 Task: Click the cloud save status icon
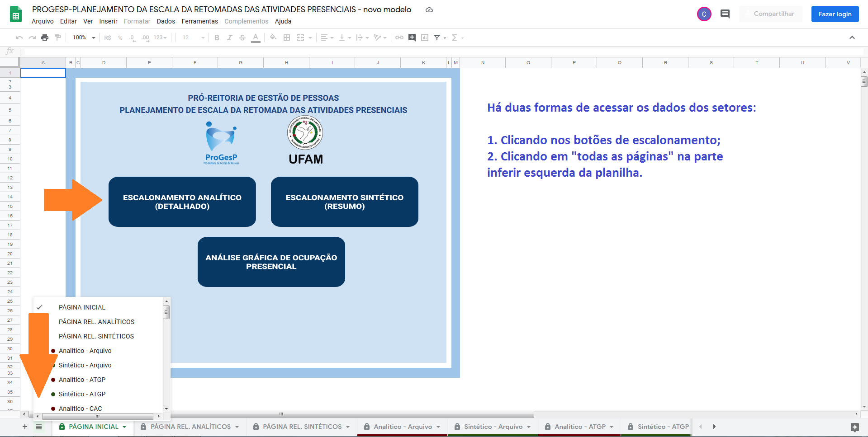429,9
